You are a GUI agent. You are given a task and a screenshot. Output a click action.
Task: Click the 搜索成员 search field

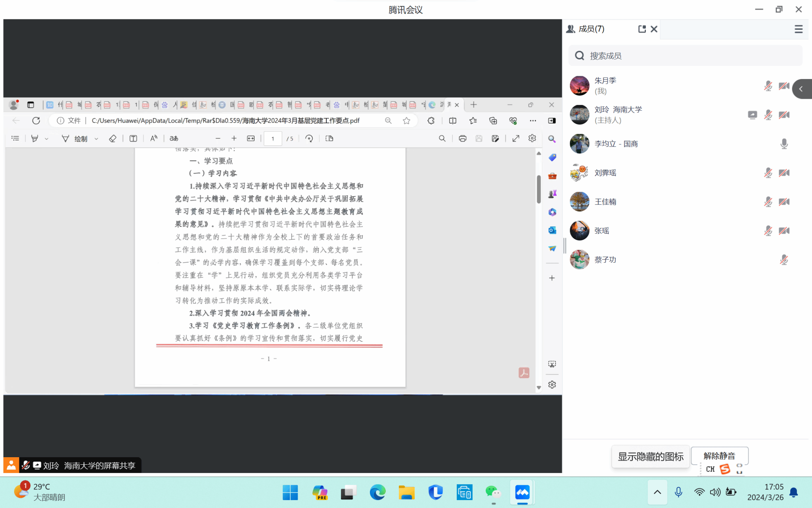tap(685, 56)
